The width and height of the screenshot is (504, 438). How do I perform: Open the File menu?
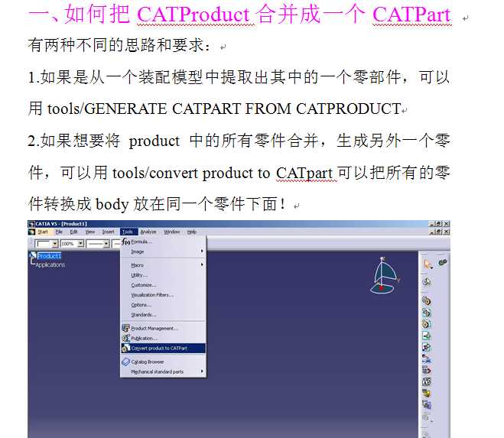pos(59,232)
